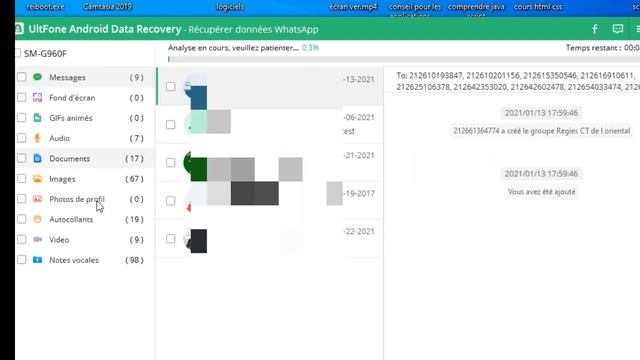Check the Messages category checkbox
This screenshot has width=640, height=360.
[22, 77]
